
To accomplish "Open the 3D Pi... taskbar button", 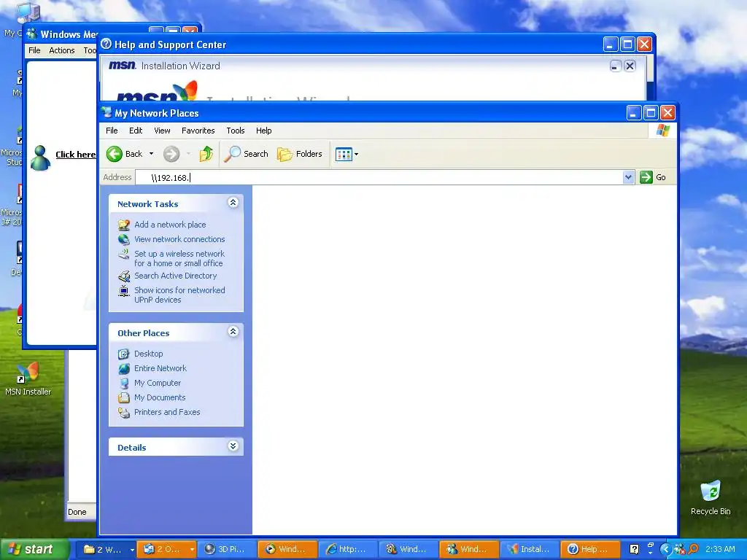I will 226,549.
